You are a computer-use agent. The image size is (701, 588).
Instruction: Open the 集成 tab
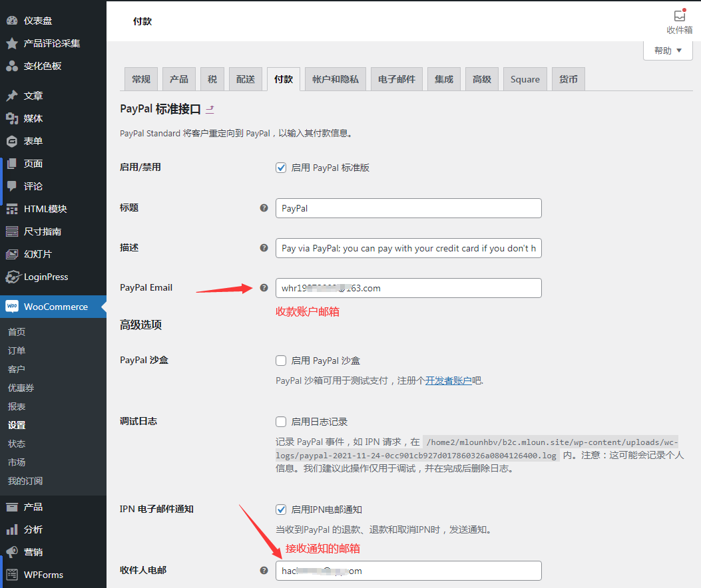coord(444,79)
